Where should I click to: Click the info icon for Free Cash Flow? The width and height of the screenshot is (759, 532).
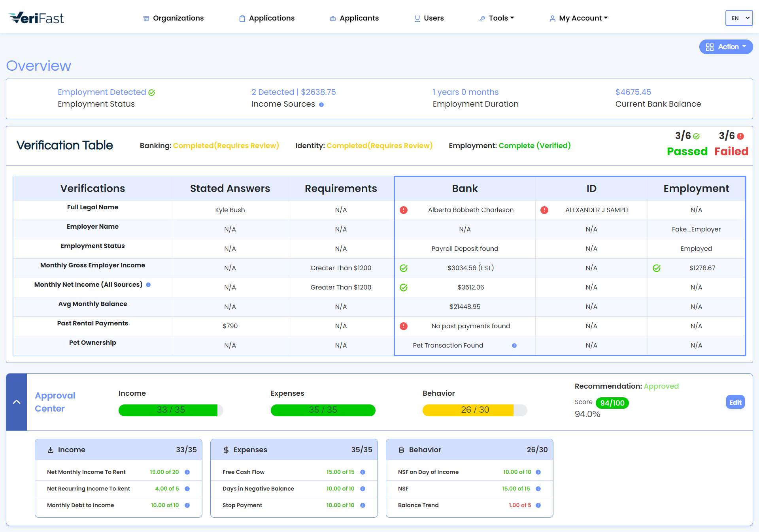pyautogui.click(x=363, y=472)
